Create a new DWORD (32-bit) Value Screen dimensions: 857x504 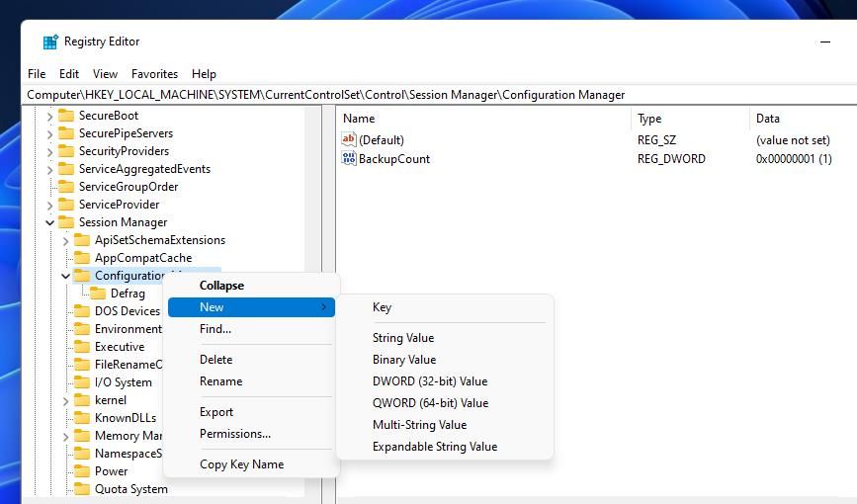[x=445, y=381]
